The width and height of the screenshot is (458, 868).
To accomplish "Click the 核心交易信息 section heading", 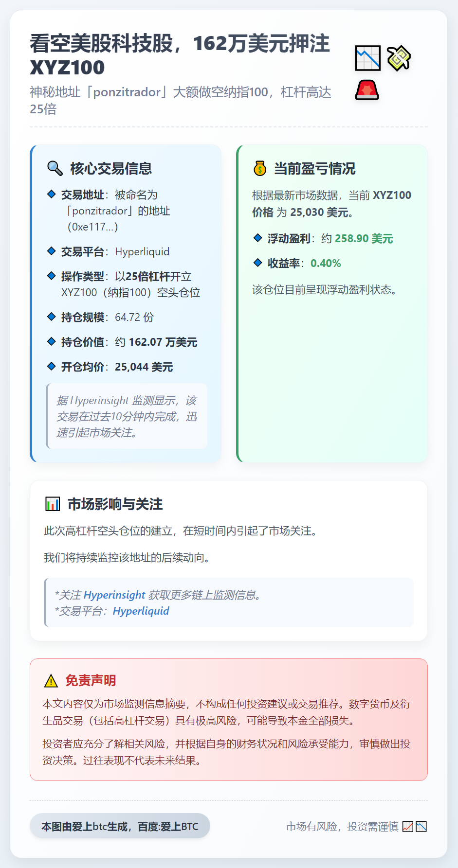I will 111,168.
